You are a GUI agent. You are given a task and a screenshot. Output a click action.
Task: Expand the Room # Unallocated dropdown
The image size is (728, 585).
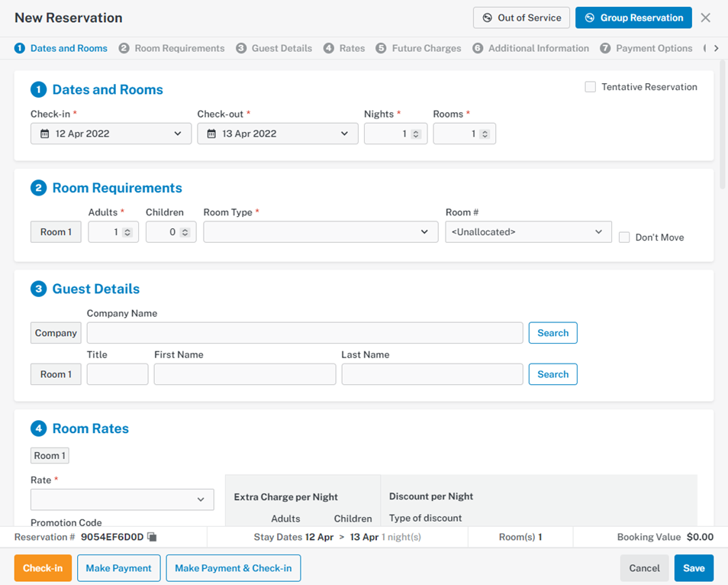[528, 232]
